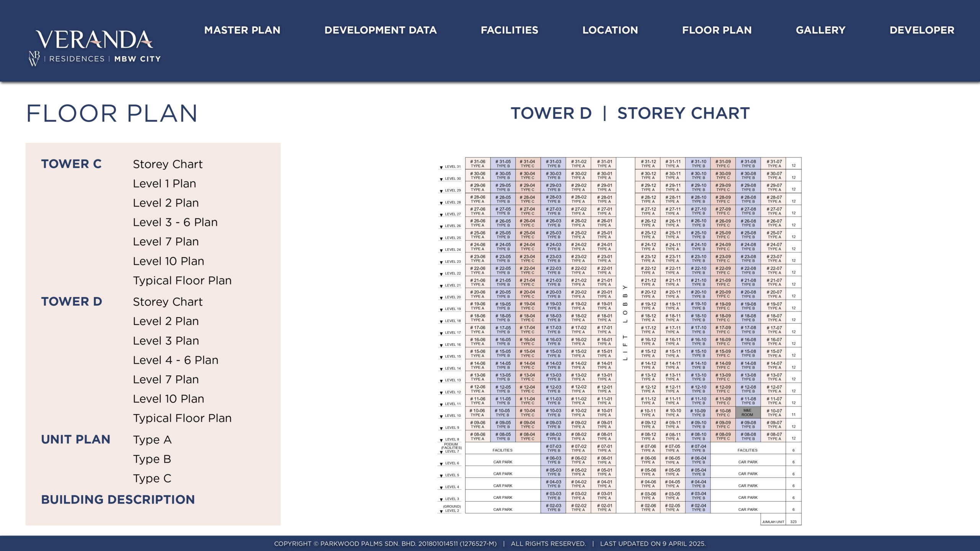Click the copyright Parkwood Palms footer text

385,544
